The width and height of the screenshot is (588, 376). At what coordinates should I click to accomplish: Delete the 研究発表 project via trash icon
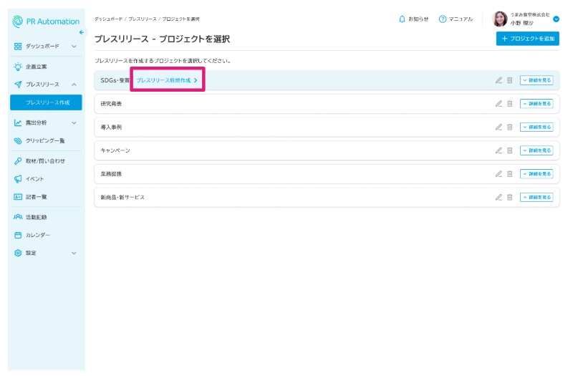point(510,104)
